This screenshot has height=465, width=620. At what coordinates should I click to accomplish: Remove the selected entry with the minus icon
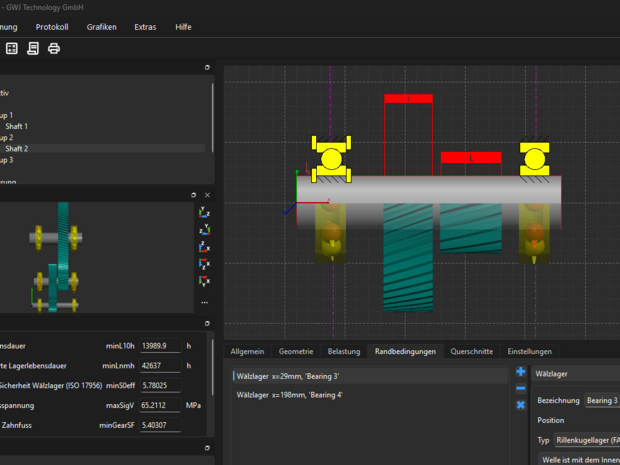click(x=521, y=388)
